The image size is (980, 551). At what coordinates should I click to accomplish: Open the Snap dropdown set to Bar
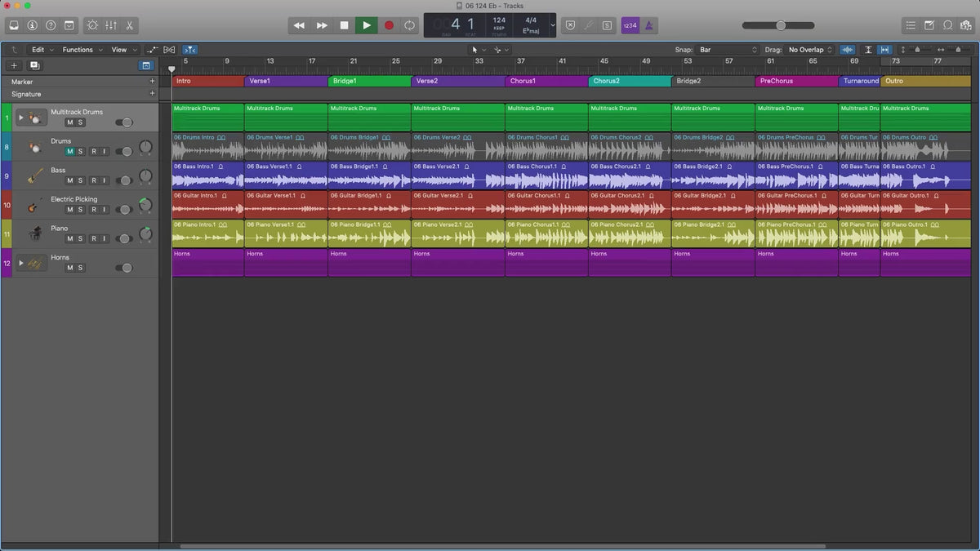pyautogui.click(x=728, y=50)
